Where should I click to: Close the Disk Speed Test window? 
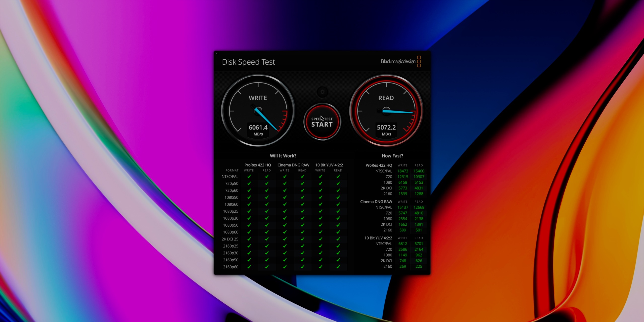[216, 54]
